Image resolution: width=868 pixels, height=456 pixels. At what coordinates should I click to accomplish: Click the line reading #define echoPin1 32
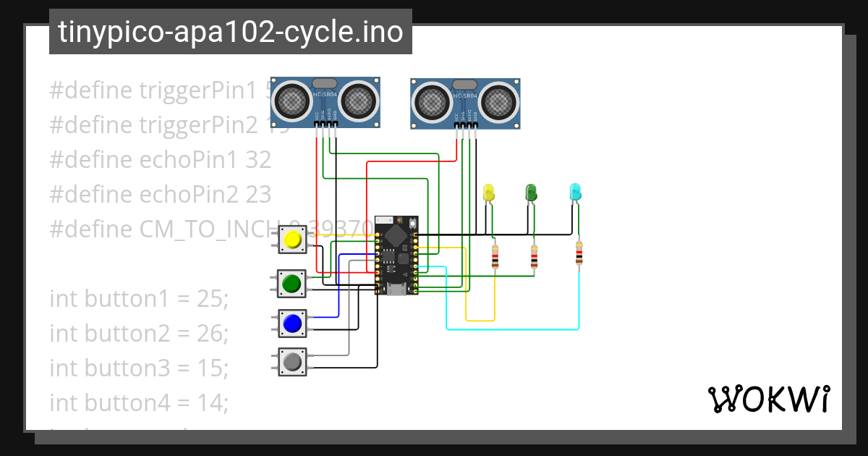tap(161, 159)
